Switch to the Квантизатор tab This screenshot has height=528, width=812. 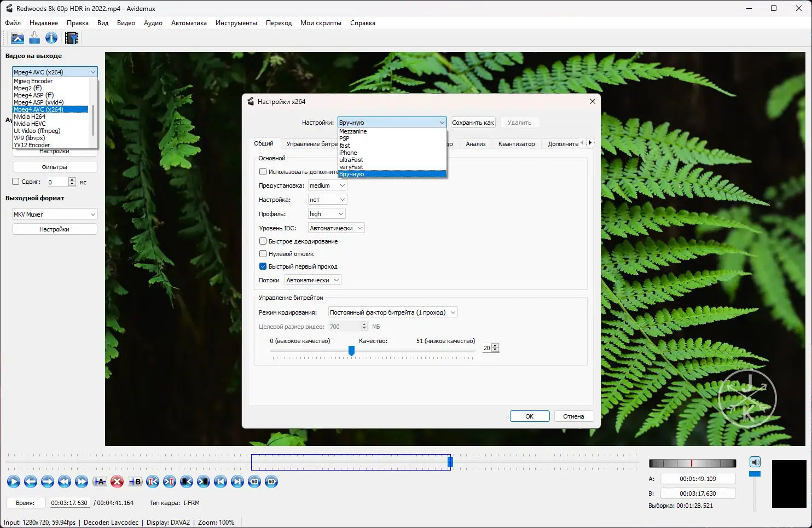click(x=516, y=144)
